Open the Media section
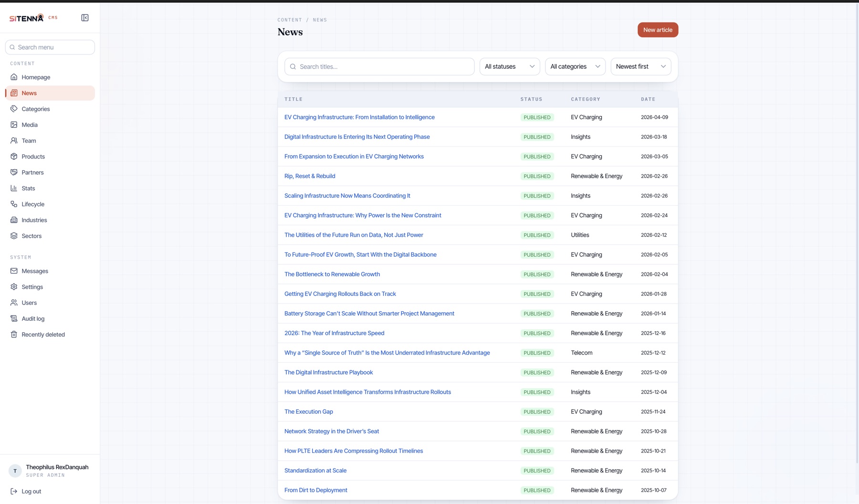Image resolution: width=859 pixels, height=504 pixels. pyautogui.click(x=50, y=125)
